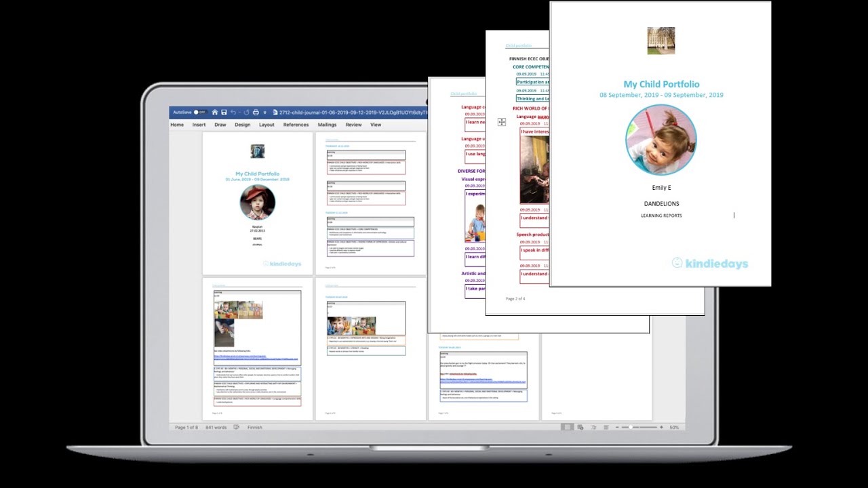Click Emily E's round portrait photo
The height and width of the screenshot is (488, 868).
(x=661, y=140)
